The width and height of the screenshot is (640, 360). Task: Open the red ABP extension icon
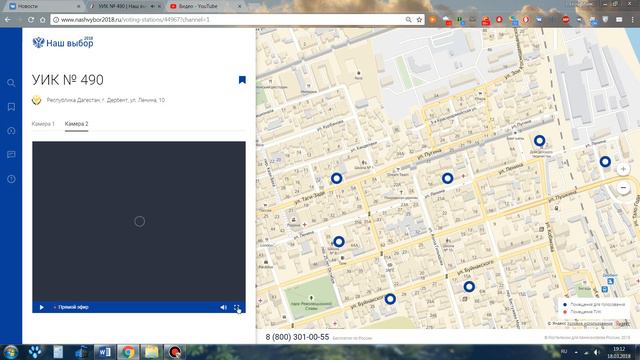565,20
